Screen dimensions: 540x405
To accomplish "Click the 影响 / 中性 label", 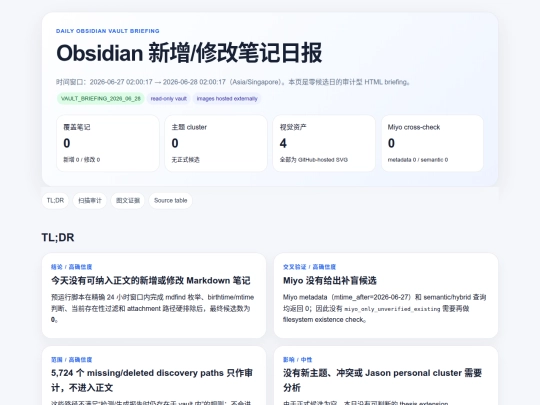I will (x=298, y=360).
